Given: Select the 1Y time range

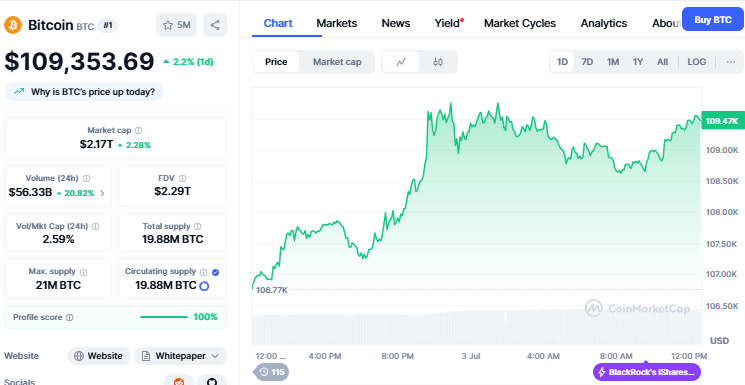Looking at the screenshot, I should (x=638, y=62).
